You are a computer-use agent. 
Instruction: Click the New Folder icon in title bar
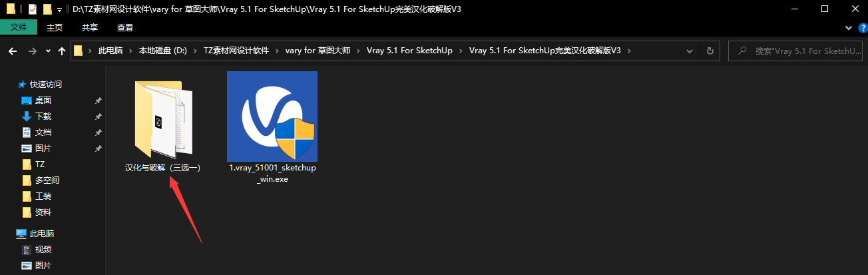tap(47, 9)
